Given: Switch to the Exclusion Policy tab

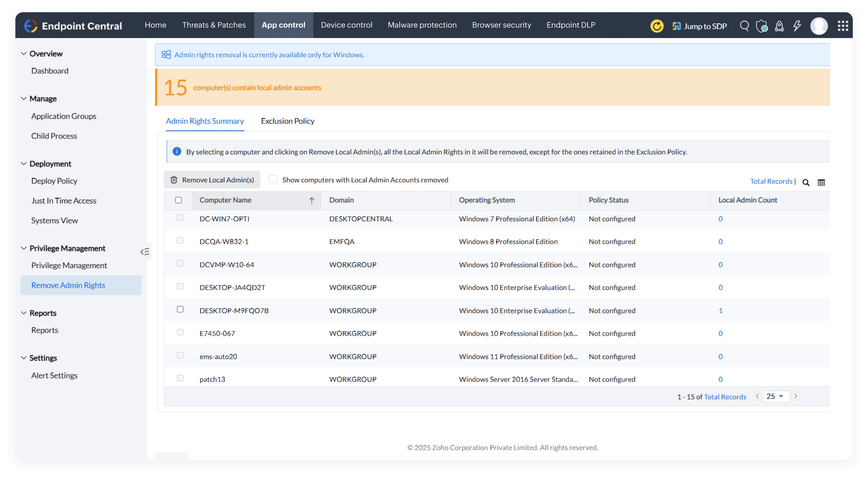Looking at the screenshot, I should pyautogui.click(x=287, y=121).
